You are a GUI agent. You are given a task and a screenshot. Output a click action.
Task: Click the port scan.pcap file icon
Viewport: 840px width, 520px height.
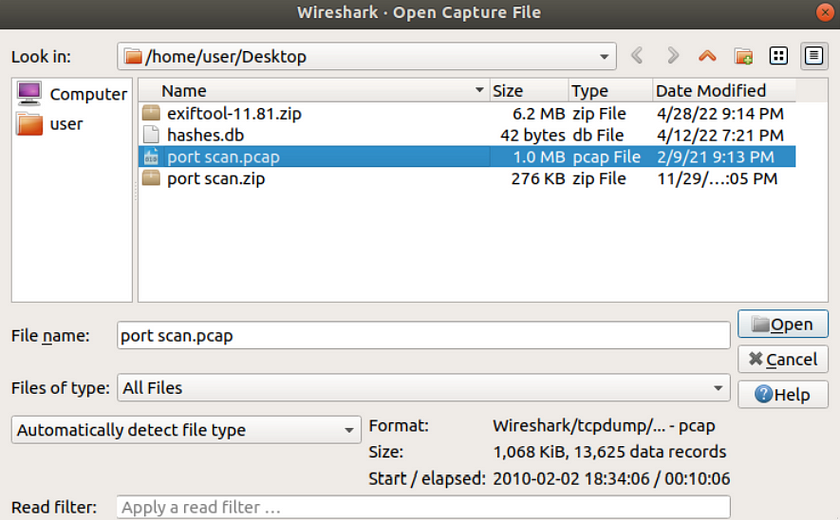tap(151, 157)
